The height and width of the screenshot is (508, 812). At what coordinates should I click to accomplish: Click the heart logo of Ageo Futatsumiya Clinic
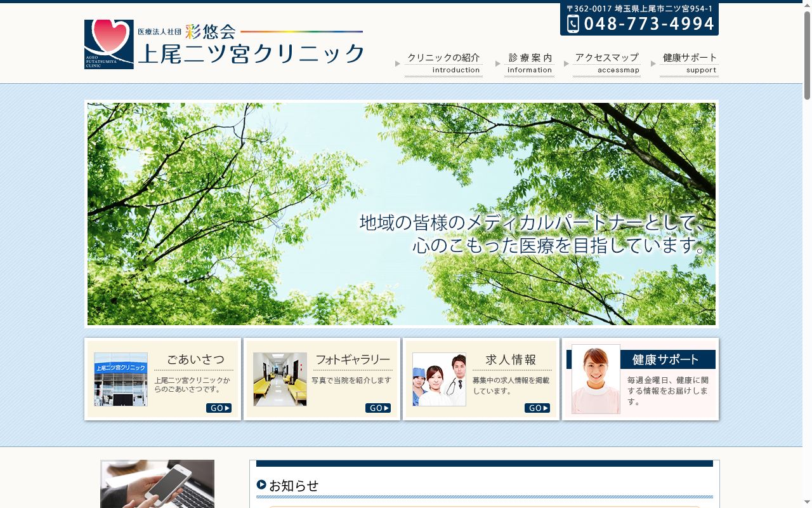tap(109, 44)
